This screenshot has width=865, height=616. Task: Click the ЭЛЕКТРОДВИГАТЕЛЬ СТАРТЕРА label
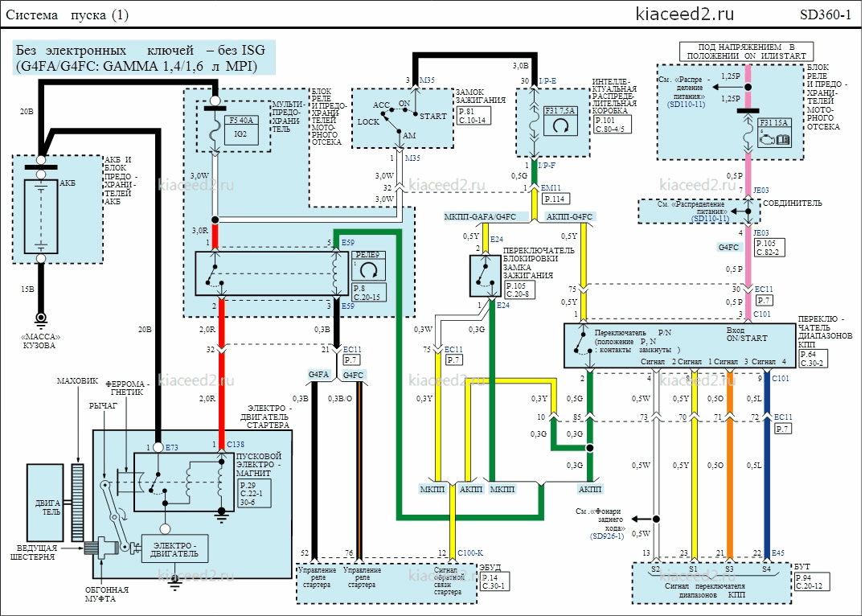(x=264, y=417)
